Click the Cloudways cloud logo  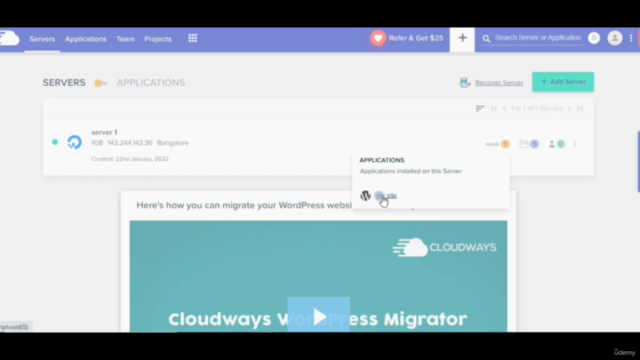click(9, 38)
